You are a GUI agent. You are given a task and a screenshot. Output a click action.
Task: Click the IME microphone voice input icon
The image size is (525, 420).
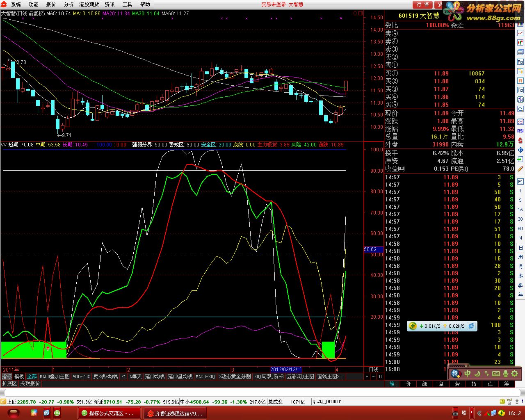[505, 373]
